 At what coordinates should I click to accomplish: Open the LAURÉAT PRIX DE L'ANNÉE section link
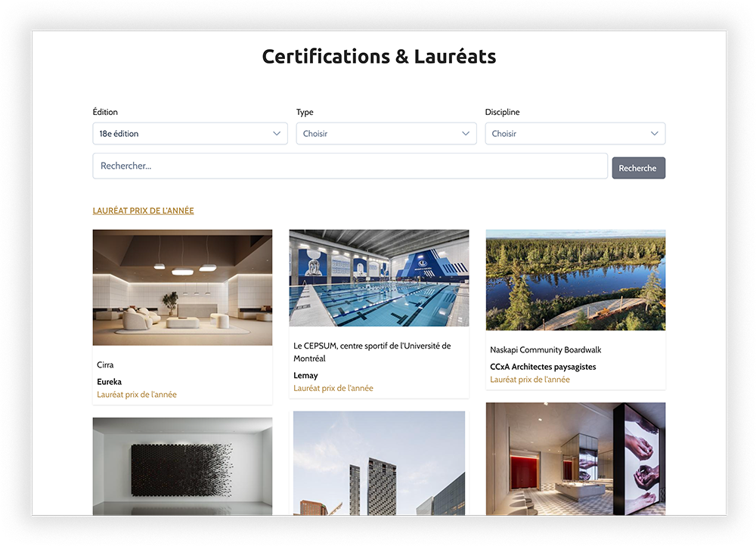coord(143,210)
